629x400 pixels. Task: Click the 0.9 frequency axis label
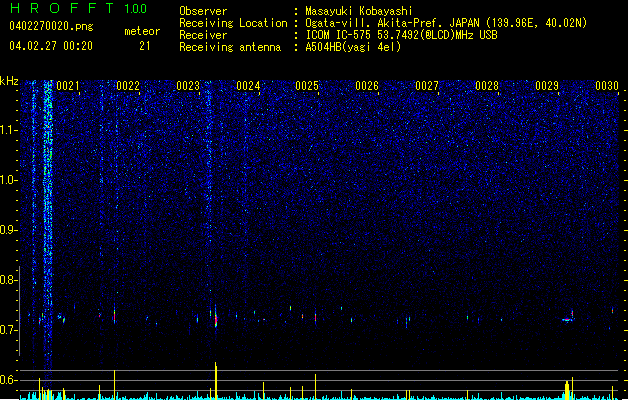click(8, 230)
